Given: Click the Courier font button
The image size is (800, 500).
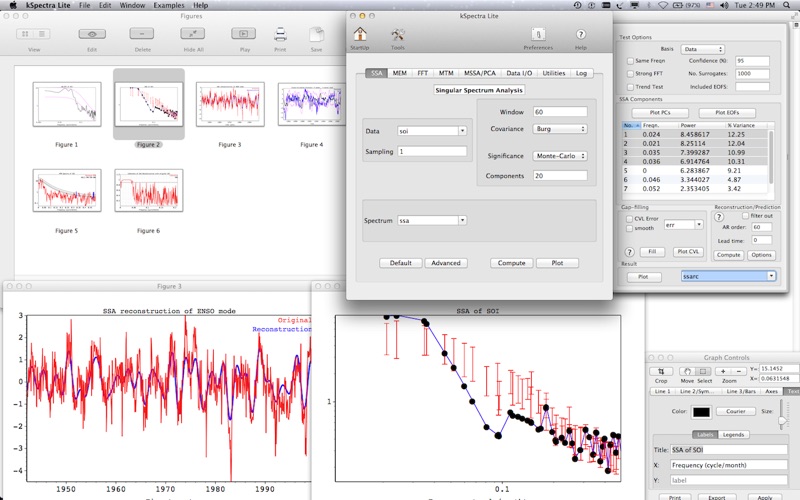Looking at the screenshot, I should click(736, 411).
